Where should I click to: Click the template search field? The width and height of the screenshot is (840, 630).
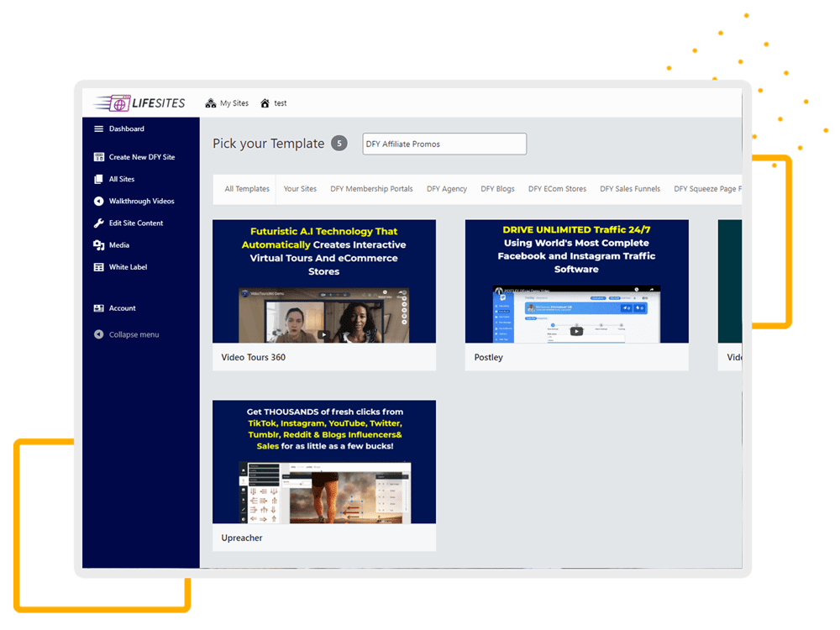[x=444, y=144]
